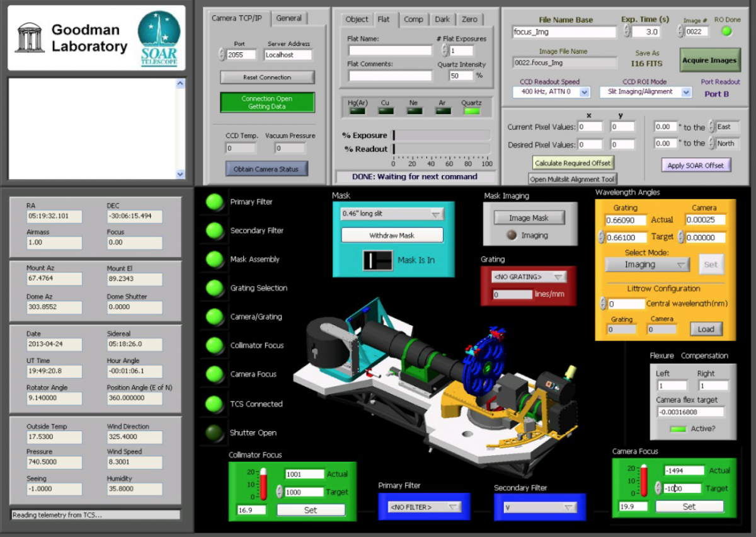Toggle the flexure compensation Active indicator

678,429
